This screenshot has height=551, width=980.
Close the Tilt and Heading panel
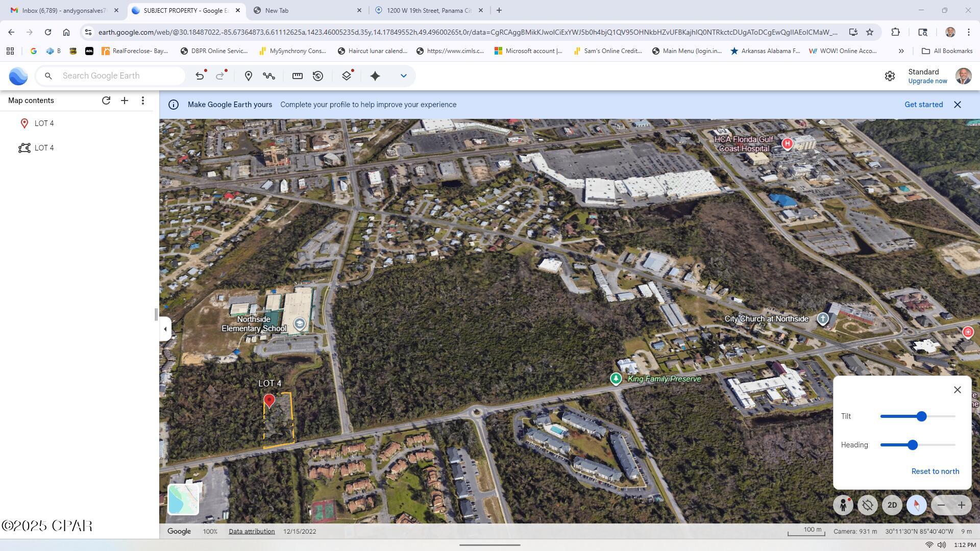[x=958, y=390]
